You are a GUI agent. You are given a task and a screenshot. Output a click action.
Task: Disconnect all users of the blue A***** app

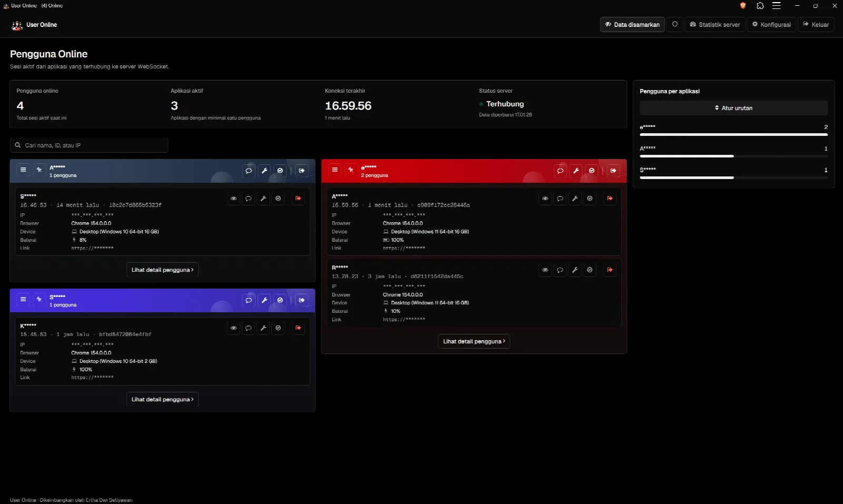point(301,171)
